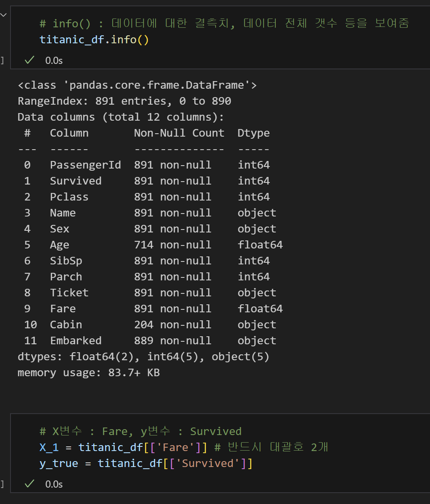Collapse the first cell using the chevron
This screenshot has height=504, width=430.
point(3,15)
